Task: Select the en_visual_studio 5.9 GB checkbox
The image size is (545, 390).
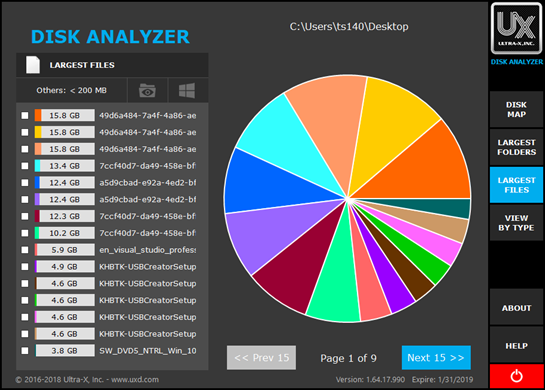Action: [x=25, y=250]
